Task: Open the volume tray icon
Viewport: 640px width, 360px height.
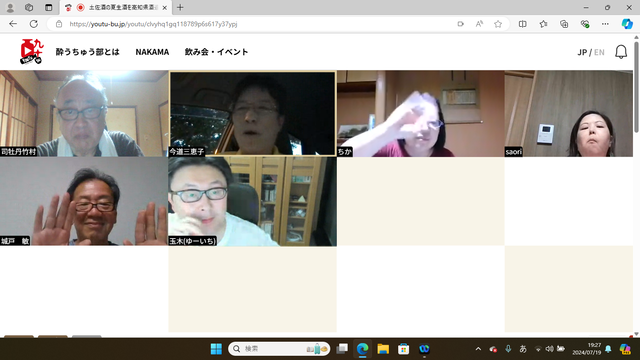Action: pos(550,349)
